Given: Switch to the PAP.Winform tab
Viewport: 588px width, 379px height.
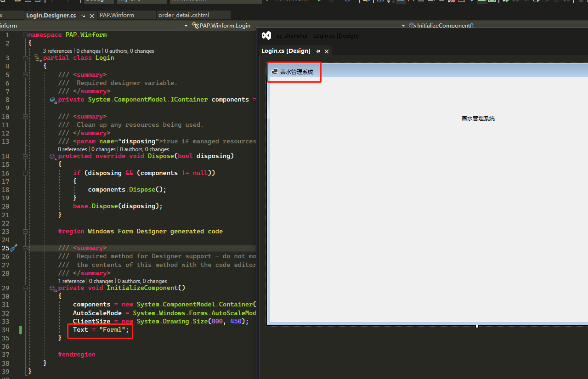Looking at the screenshot, I should (x=117, y=15).
